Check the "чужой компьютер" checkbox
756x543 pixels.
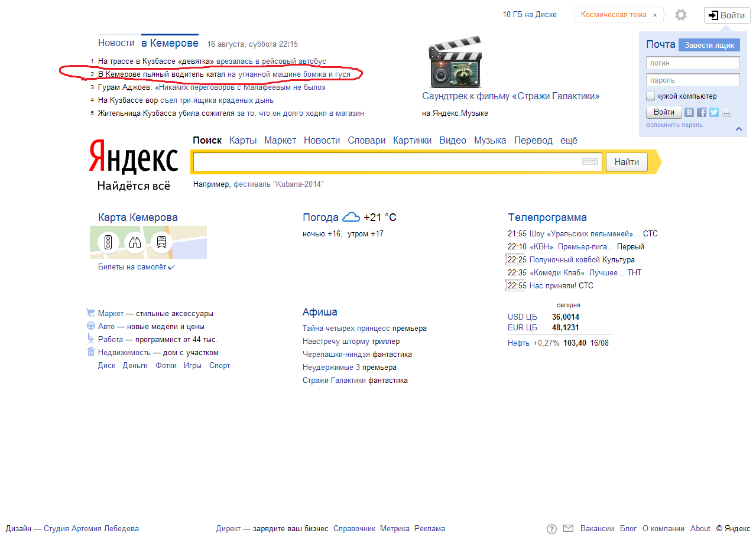click(x=651, y=96)
